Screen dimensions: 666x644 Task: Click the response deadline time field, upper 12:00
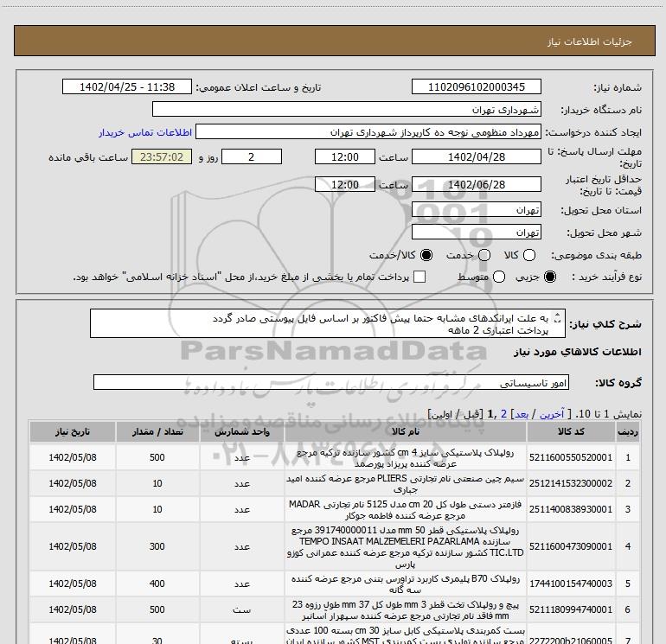click(x=345, y=156)
